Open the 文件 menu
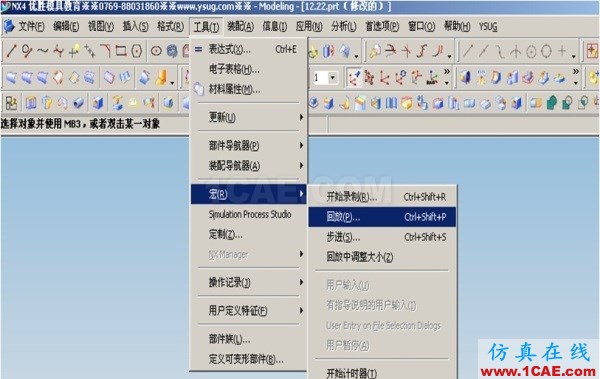600x379 pixels. pos(31,26)
